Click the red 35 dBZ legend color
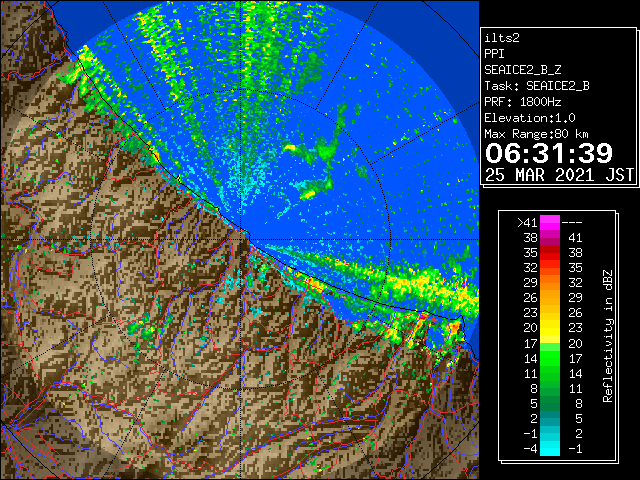 point(550,253)
